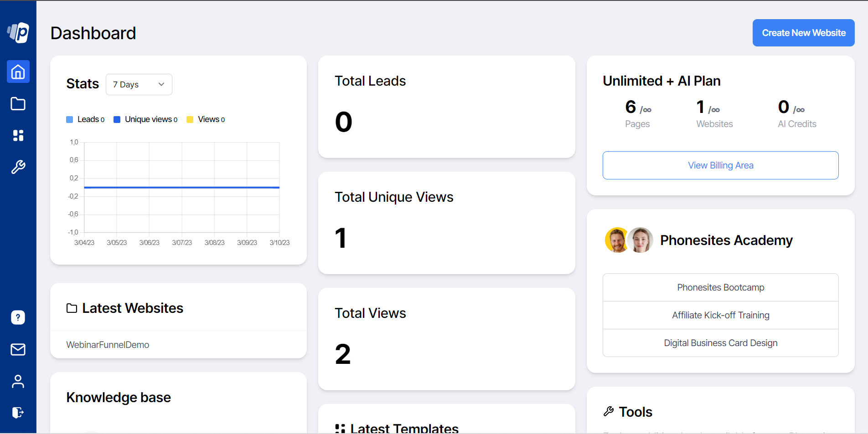Select Affiliate Kick-off Training
This screenshot has height=434, width=868.
(x=720, y=315)
